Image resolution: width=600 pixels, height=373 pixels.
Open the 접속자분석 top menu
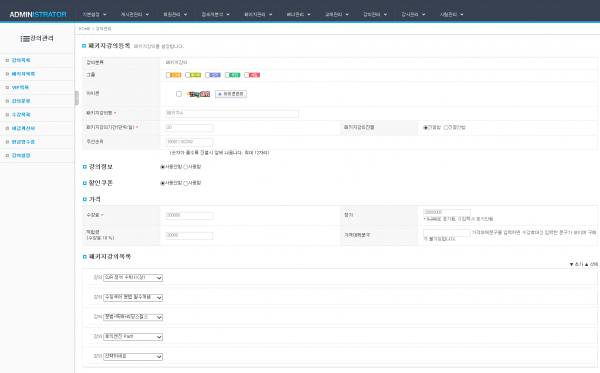216,15
